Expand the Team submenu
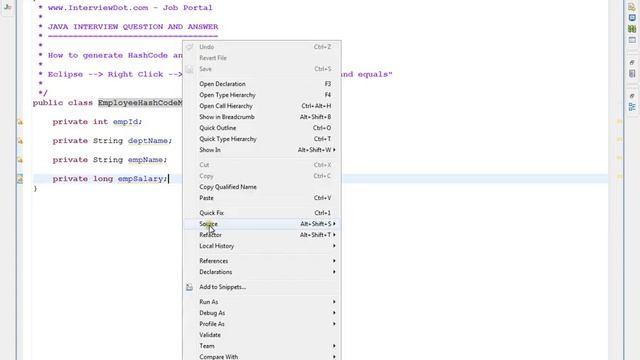Image resolution: width=640 pixels, height=360 pixels. point(262,346)
